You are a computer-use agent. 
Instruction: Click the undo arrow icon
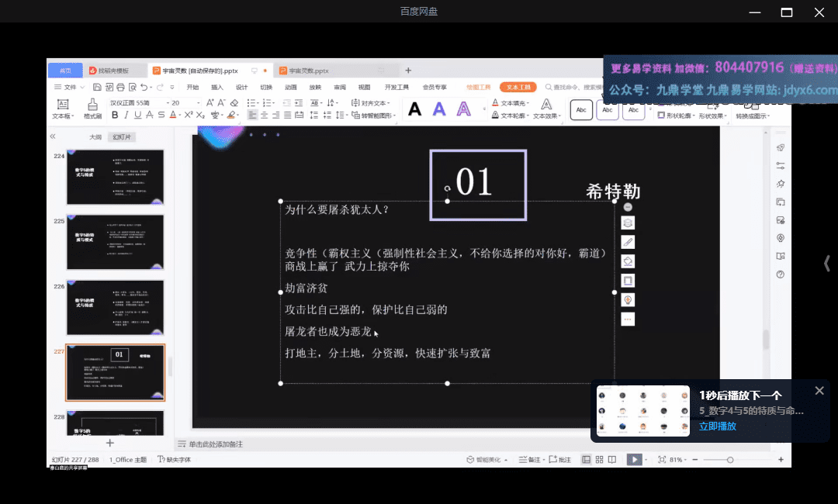144,87
